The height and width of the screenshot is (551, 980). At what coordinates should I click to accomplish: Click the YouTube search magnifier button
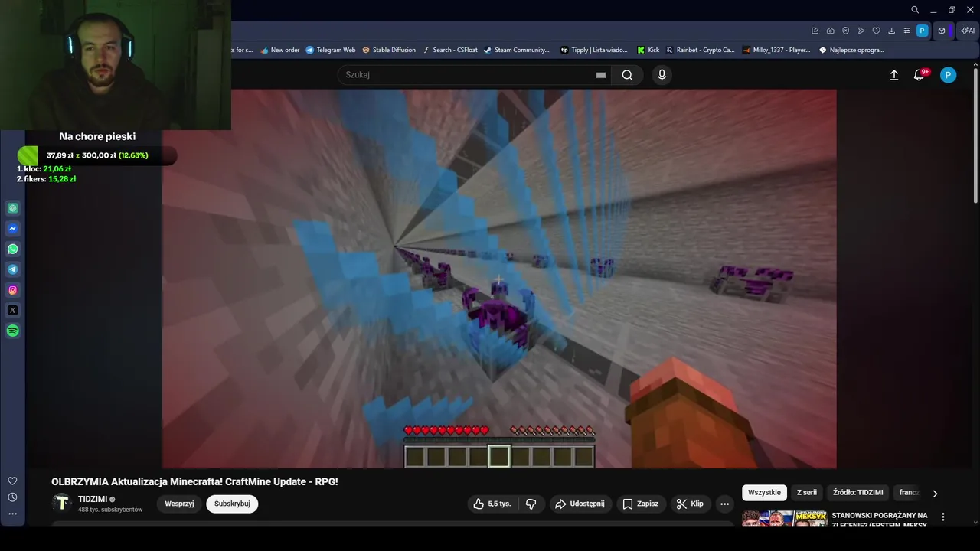pyautogui.click(x=627, y=75)
